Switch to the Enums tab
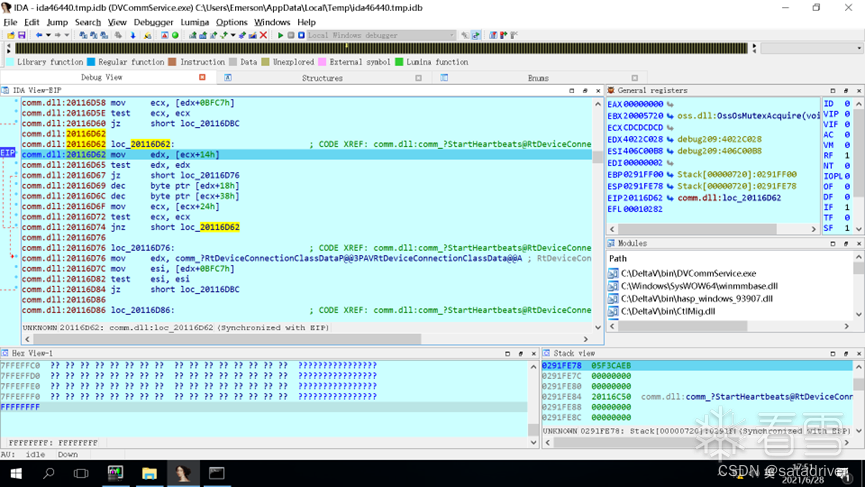Viewport: 865px width, 487px height. click(x=538, y=77)
